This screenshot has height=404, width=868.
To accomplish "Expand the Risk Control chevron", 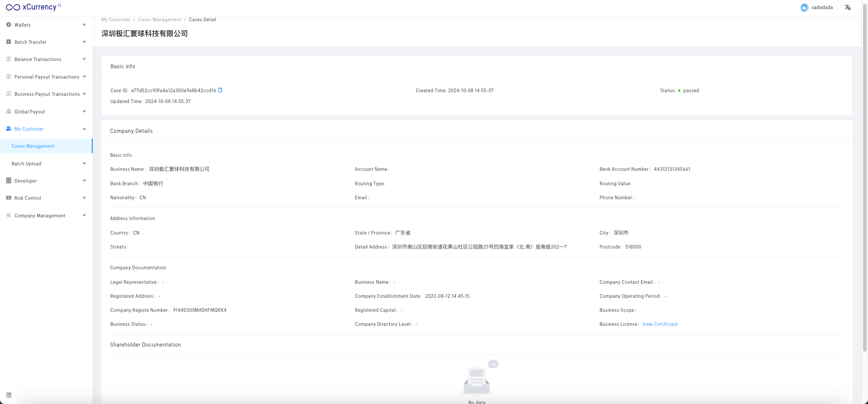I will [x=84, y=198].
